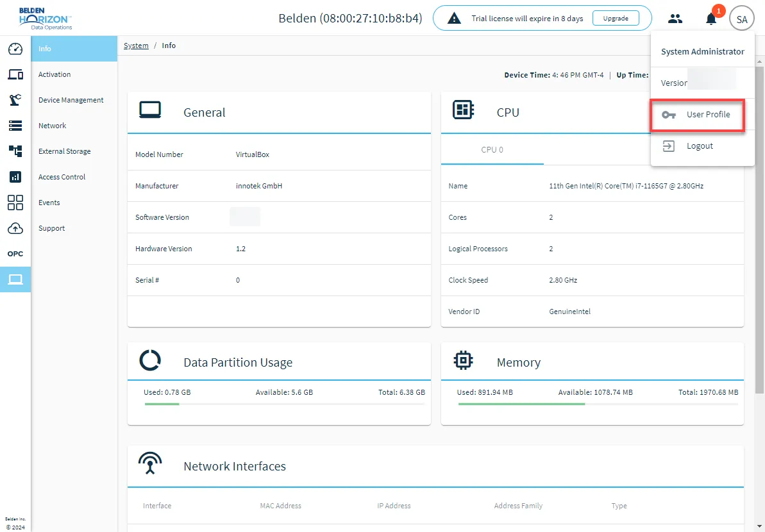Click the scrollbar down arrow

760,526
